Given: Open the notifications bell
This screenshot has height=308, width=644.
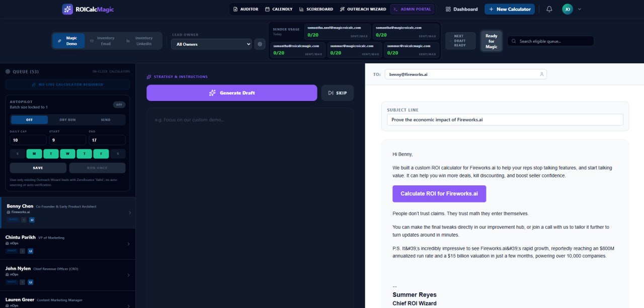Looking at the screenshot, I should (549, 9).
